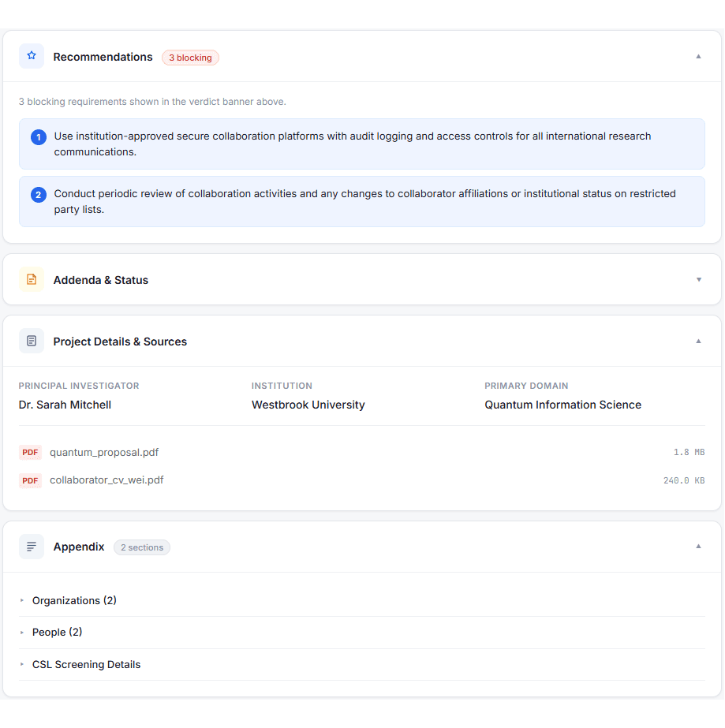Click the PDF icon for collaborator_cv_wei.pdf
This screenshot has height=728, width=725.
coord(30,480)
